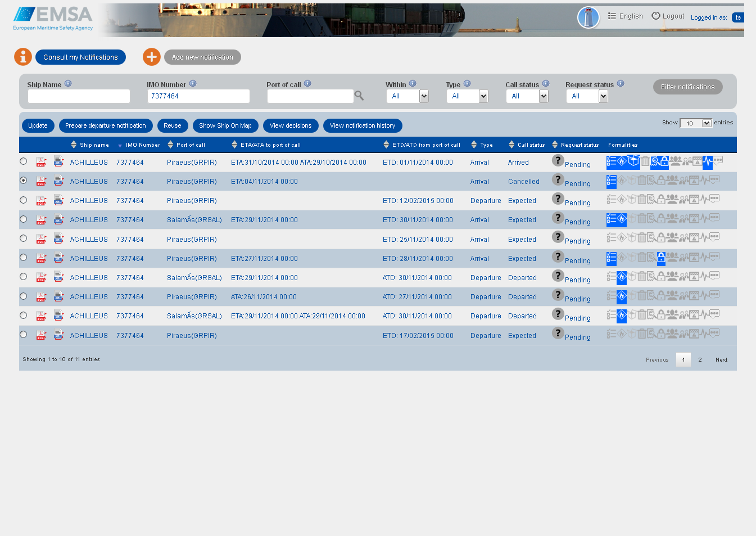This screenshot has width=756, height=536.
Task: Click checklist formality icon in the Arrived row
Action: point(612,162)
